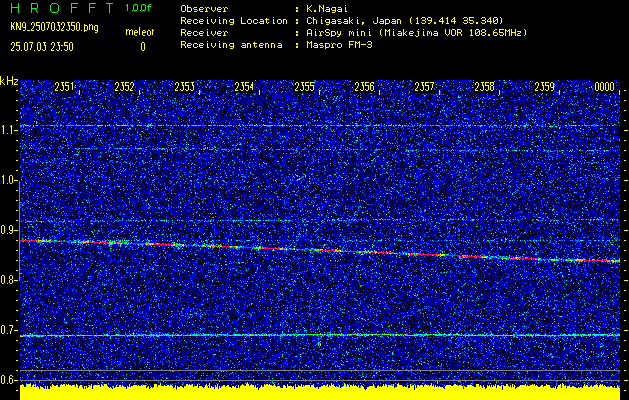Click the 2354 time marker

244,87
